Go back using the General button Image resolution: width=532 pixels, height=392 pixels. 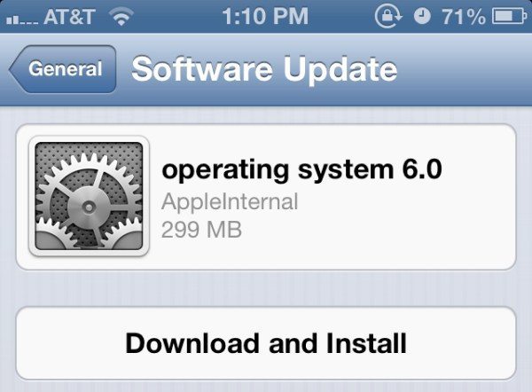(x=63, y=69)
